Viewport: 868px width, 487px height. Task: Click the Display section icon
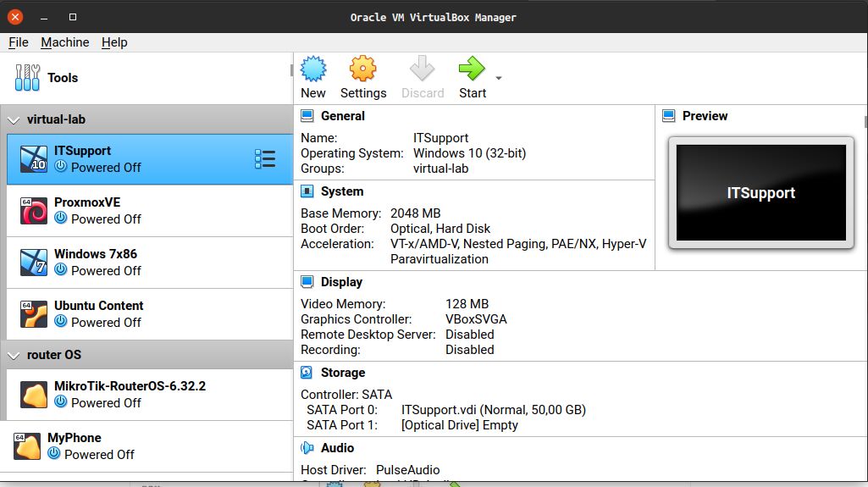point(307,282)
